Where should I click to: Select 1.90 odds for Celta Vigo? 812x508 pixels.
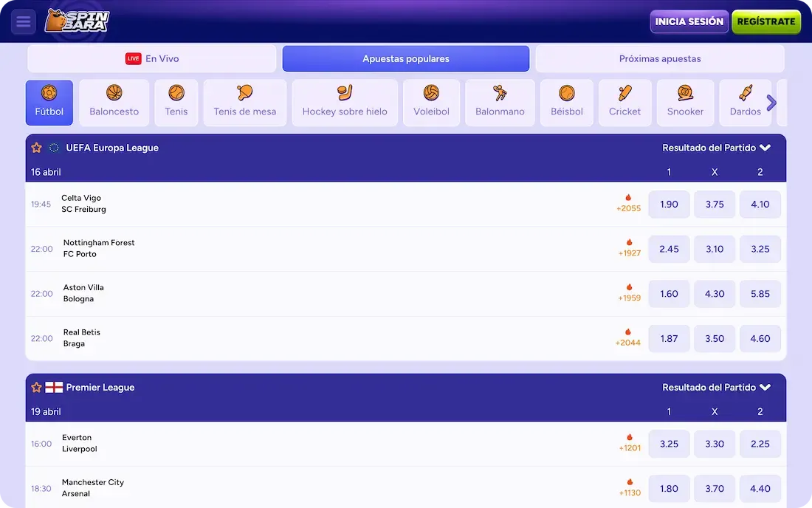tap(669, 205)
